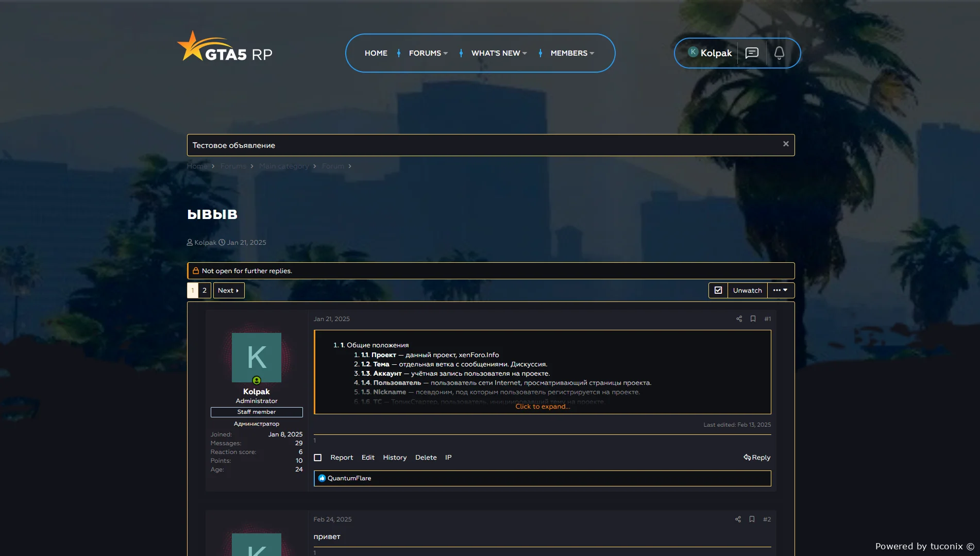Reply to post #1
This screenshot has width=980, height=556.
[757, 458]
